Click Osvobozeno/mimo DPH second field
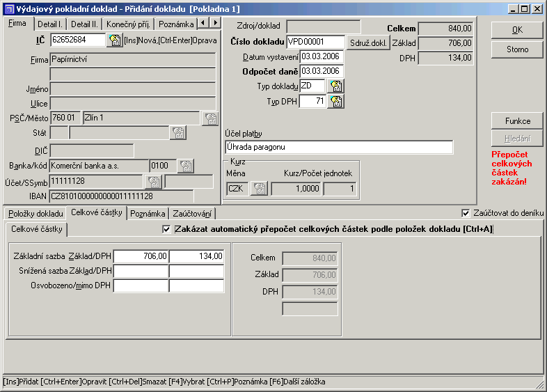Viewport: 547px width, 392px height. coord(196,285)
